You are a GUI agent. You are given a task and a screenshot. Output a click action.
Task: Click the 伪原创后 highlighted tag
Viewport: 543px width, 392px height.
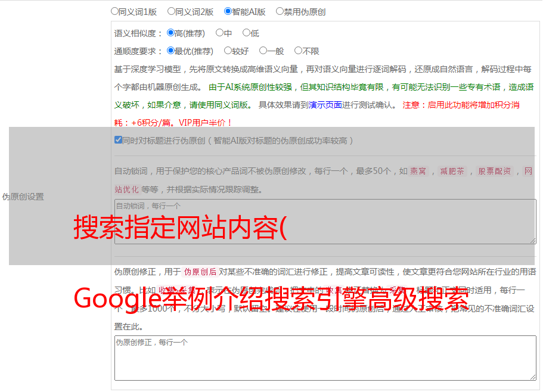tap(200, 272)
